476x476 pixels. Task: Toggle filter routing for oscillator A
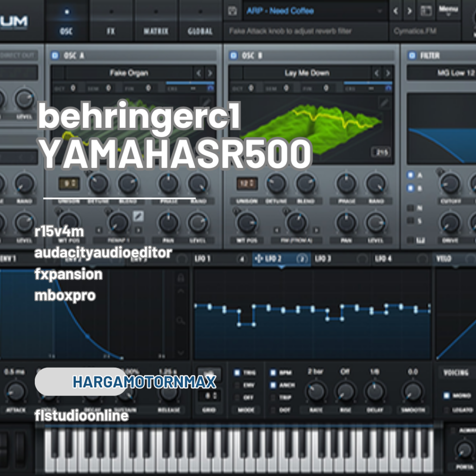pyautogui.click(x=411, y=175)
